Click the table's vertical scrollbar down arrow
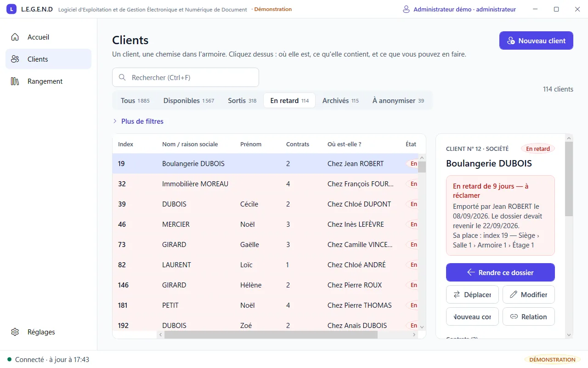Screen dimensions: 588x368 coord(422,326)
